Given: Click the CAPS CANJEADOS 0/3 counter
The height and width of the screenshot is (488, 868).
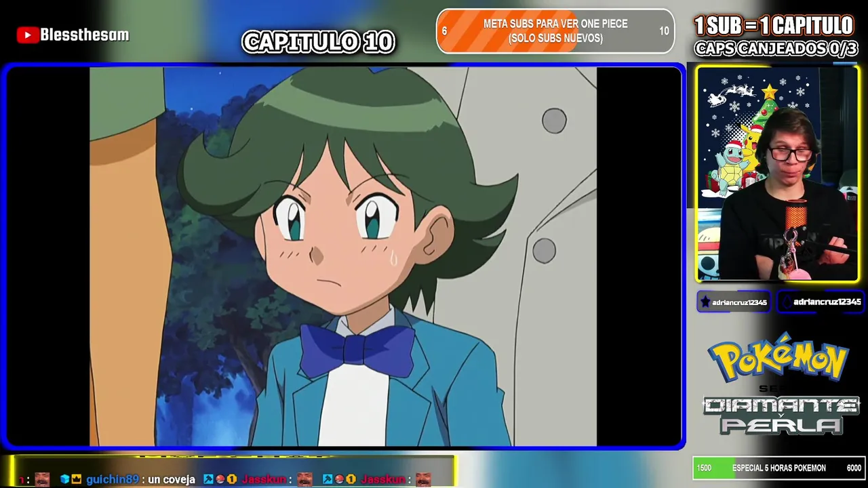Looking at the screenshot, I should click(x=776, y=49).
